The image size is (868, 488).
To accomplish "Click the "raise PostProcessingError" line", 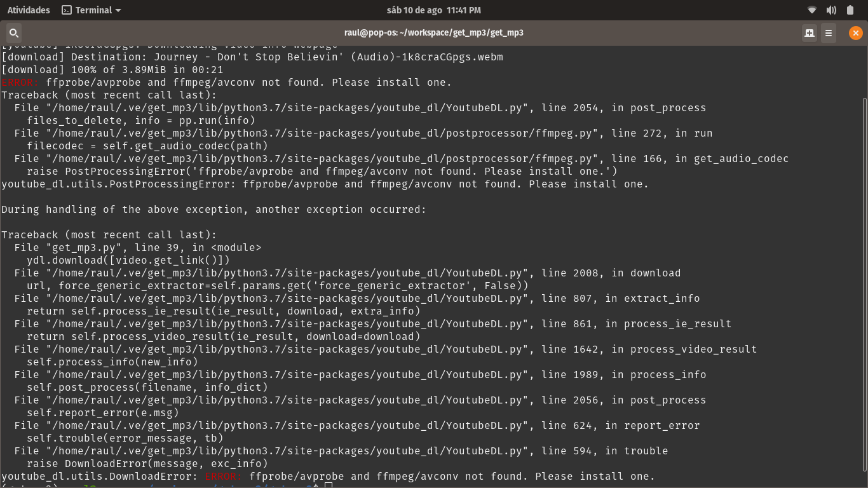I will coord(322,172).
